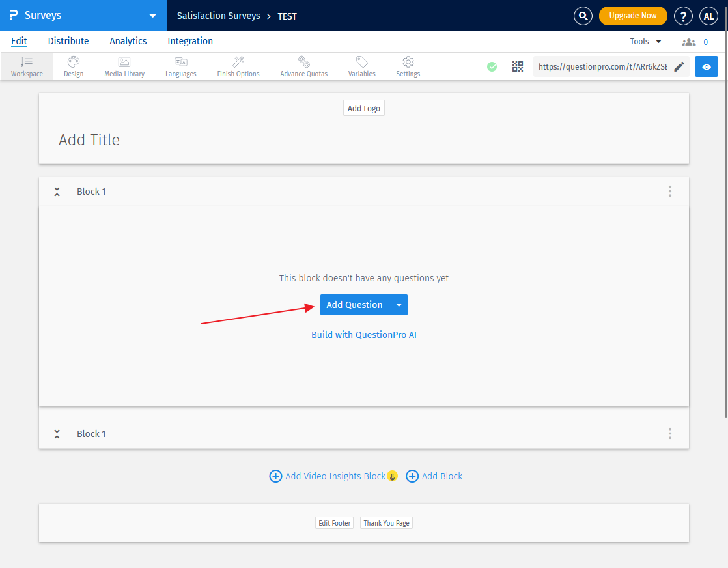Click the Add Title field
728x568 pixels.
(x=89, y=140)
